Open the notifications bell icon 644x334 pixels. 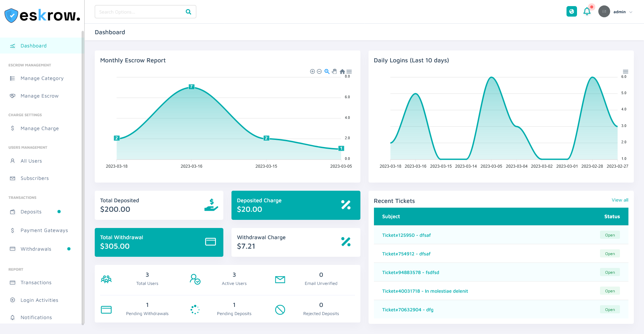pos(587,12)
